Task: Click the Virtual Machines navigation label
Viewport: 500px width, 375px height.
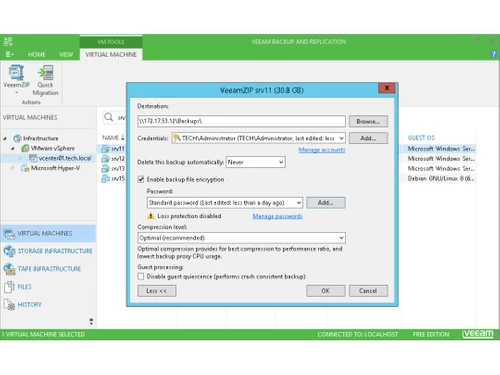Action: point(45,233)
